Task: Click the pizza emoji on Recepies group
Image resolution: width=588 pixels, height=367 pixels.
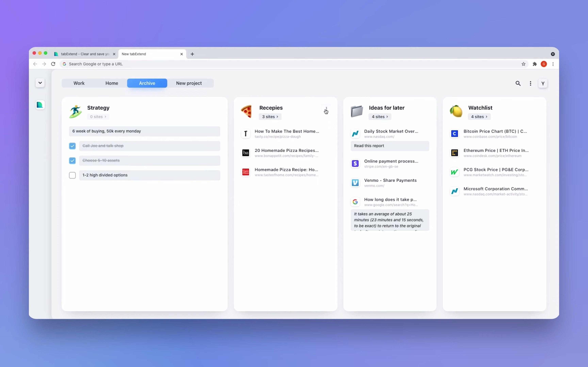Action: click(x=246, y=111)
